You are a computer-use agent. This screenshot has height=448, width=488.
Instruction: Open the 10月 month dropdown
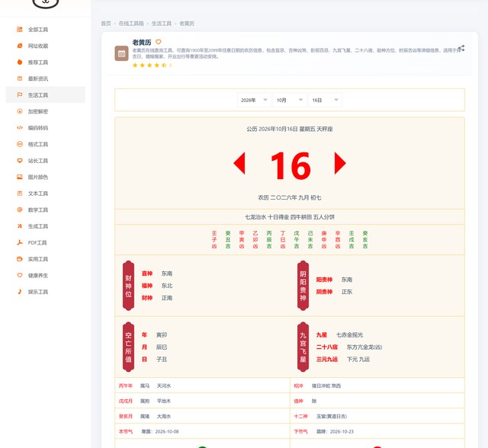pyautogui.click(x=290, y=100)
